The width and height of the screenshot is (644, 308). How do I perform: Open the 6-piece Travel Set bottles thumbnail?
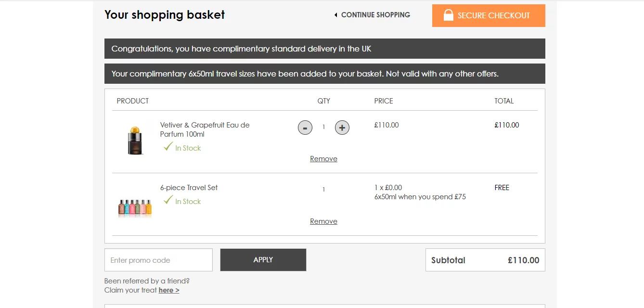[x=135, y=207]
